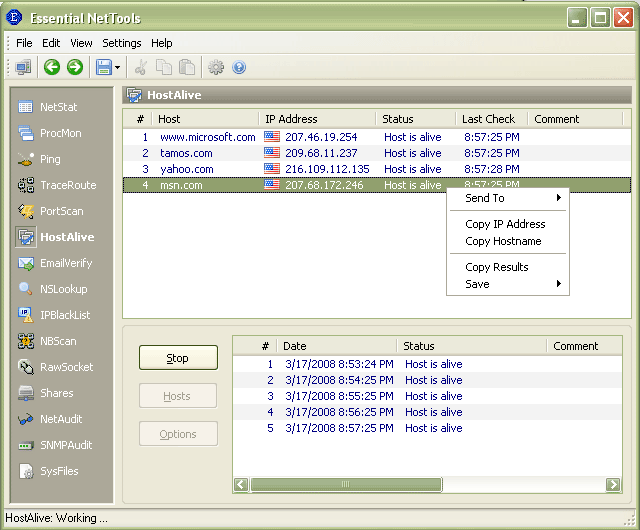640x530 pixels.
Task: Open the ProcMon tool icon
Action: tap(26, 133)
